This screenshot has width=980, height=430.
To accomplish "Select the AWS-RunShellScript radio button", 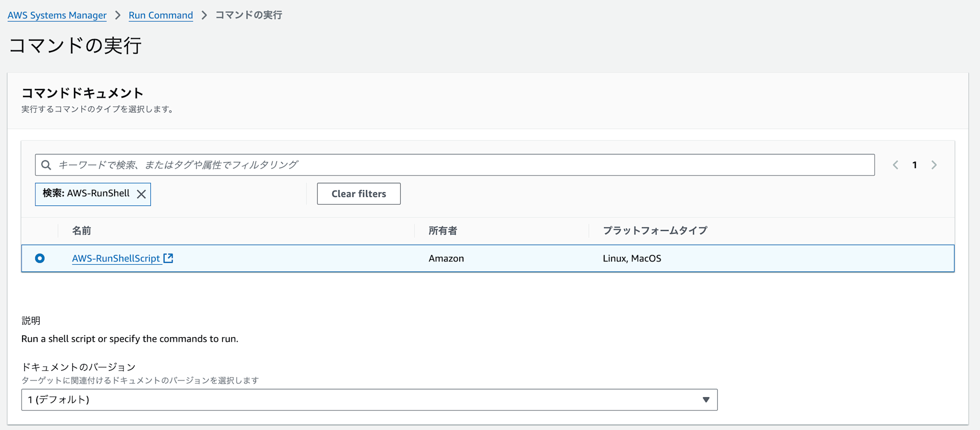I will (40, 258).
